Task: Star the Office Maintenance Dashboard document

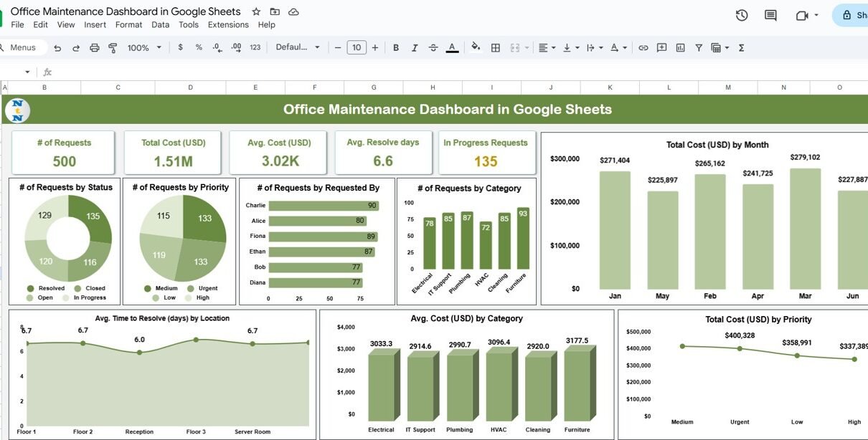Action: click(x=256, y=12)
